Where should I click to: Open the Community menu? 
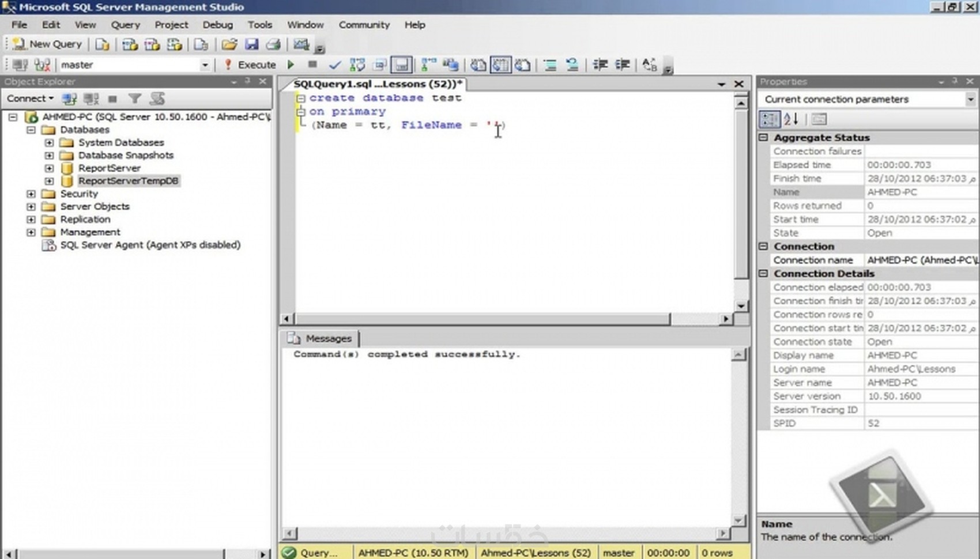click(364, 25)
